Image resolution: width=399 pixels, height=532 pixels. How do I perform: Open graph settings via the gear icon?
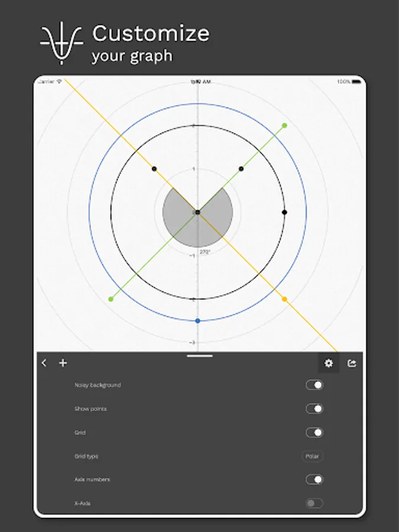pos(329,363)
